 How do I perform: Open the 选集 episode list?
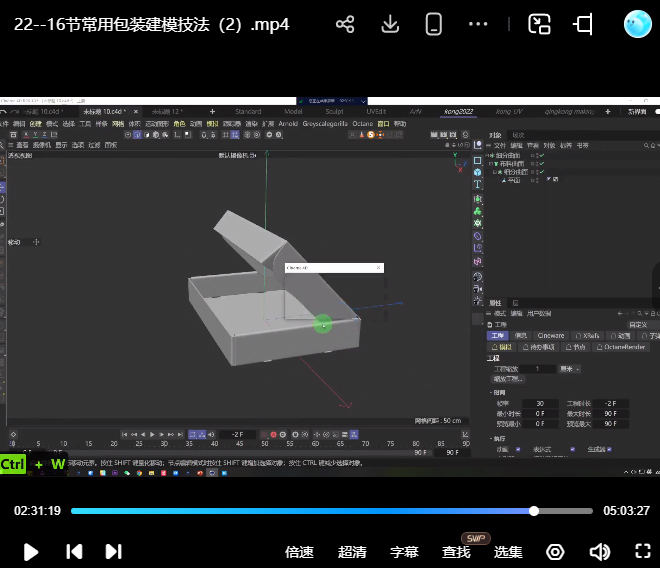(x=508, y=551)
